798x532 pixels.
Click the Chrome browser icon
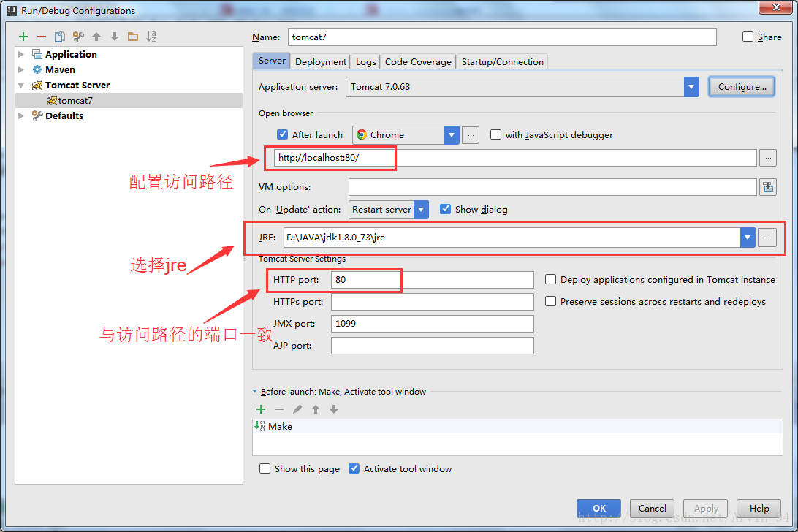pyautogui.click(x=362, y=134)
